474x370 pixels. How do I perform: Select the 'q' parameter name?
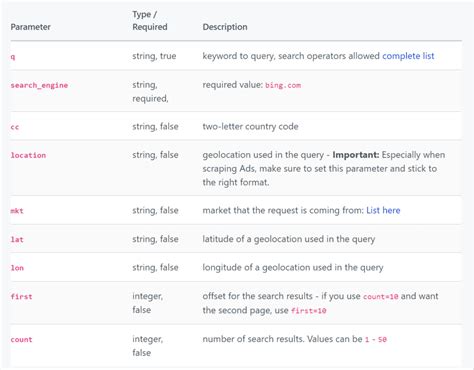click(13, 57)
